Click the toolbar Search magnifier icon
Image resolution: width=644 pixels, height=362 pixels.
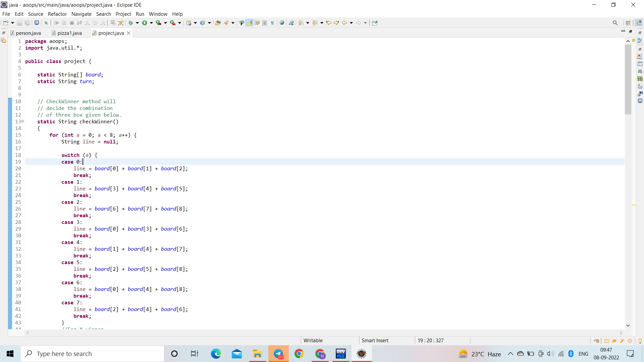(615, 23)
